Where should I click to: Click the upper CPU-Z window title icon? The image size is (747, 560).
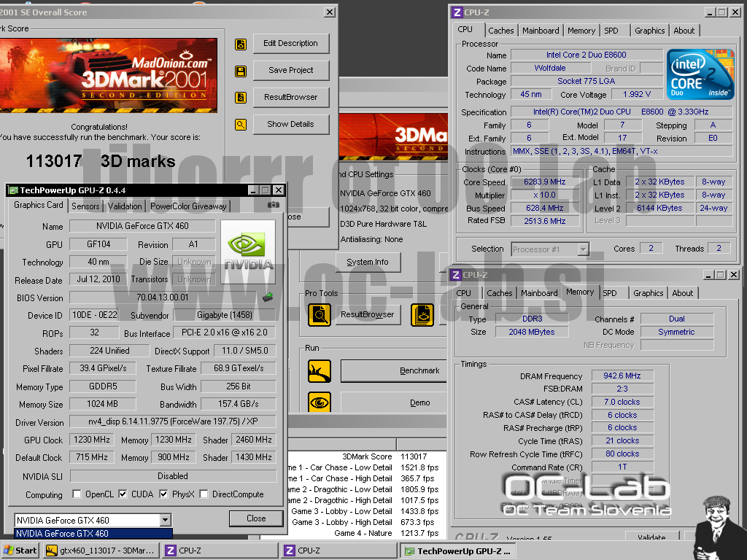coord(457,12)
